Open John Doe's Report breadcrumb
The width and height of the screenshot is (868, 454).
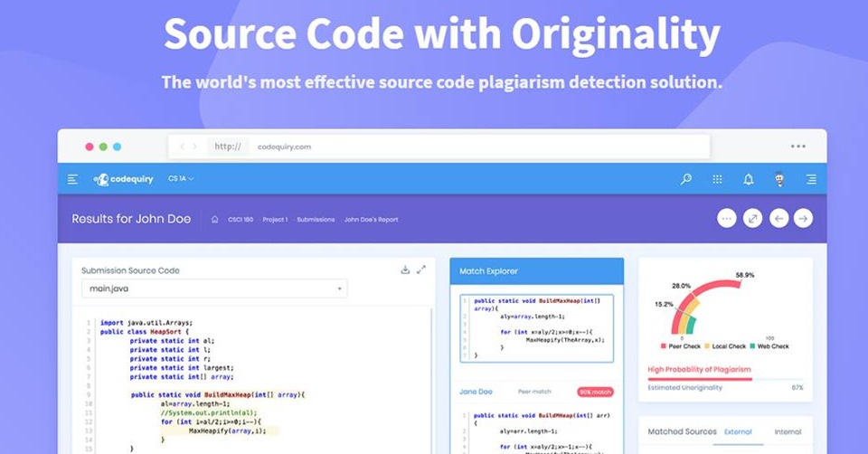(x=371, y=220)
